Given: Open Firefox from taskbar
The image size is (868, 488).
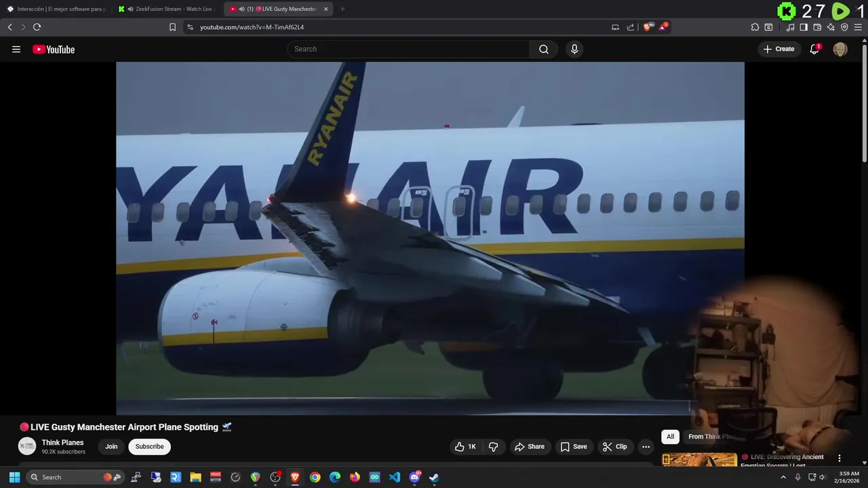Looking at the screenshot, I should tap(355, 477).
